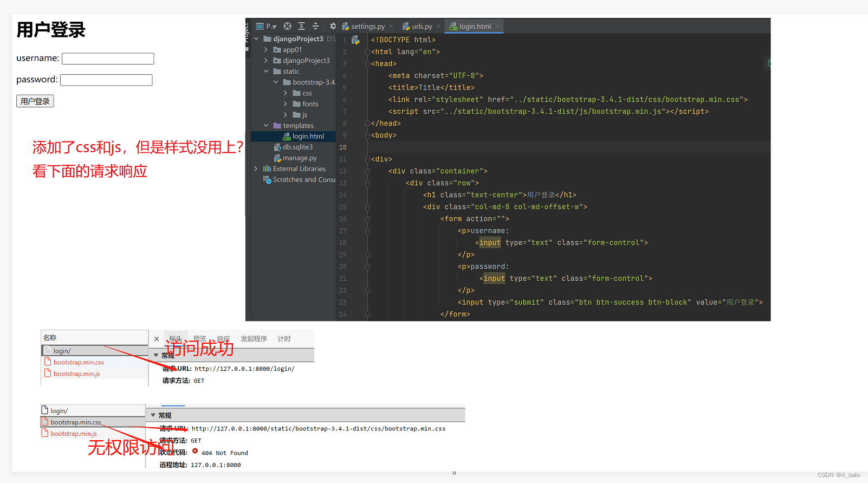Open the 预览 preview tab
This screenshot has height=483, width=868.
coord(200,339)
